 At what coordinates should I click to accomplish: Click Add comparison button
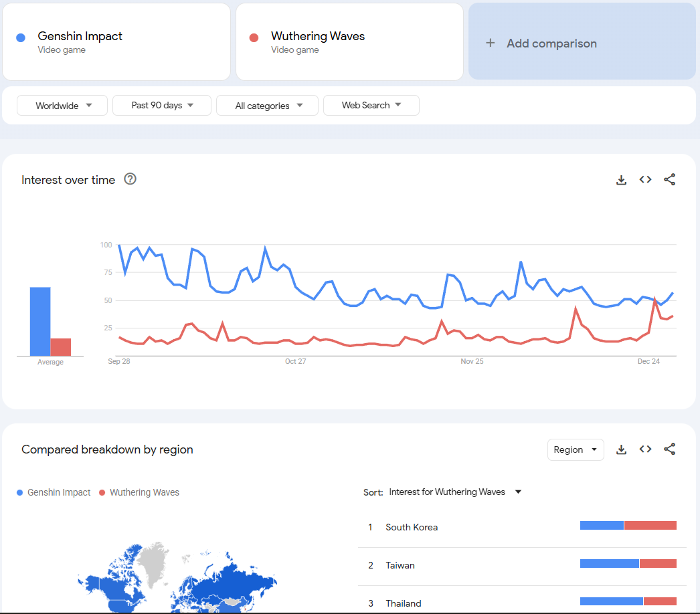[582, 41]
